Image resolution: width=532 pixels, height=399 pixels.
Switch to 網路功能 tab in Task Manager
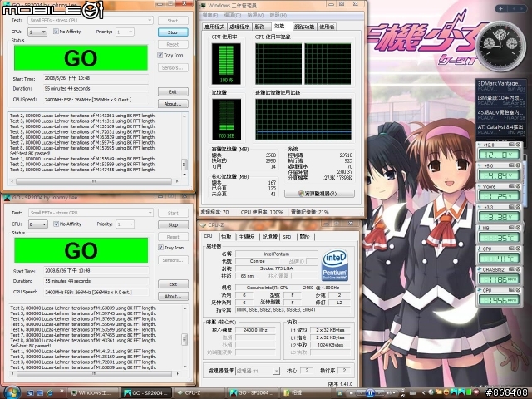[x=304, y=27]
